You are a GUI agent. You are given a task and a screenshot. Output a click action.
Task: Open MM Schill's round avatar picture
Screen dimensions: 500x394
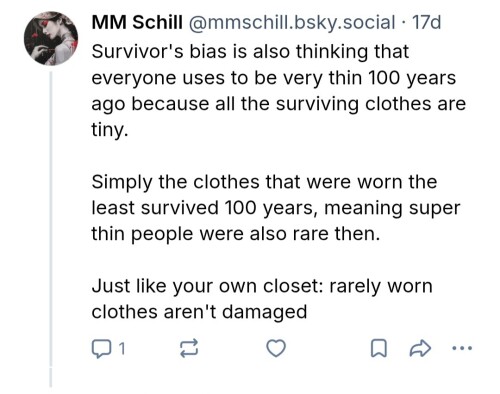[51, 38]
